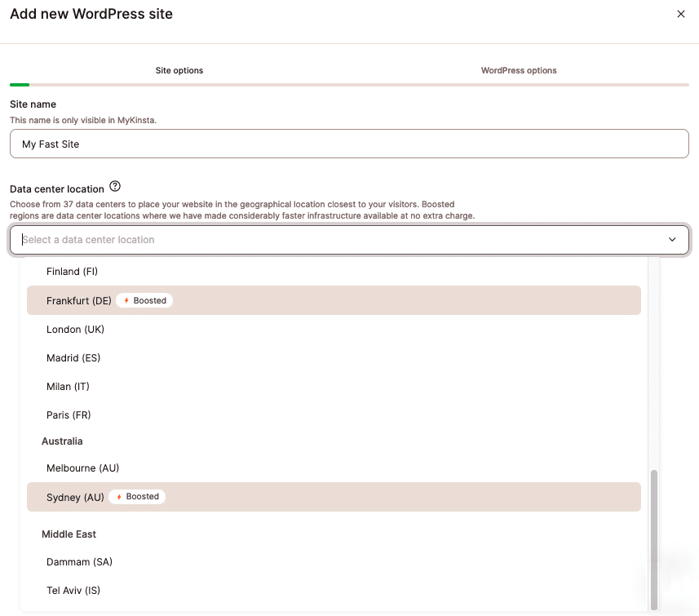The width and height of the screenshot is (699, 616).
Task: Select Tel Aviv (IS) location
Action: click(x=73, y=591)
